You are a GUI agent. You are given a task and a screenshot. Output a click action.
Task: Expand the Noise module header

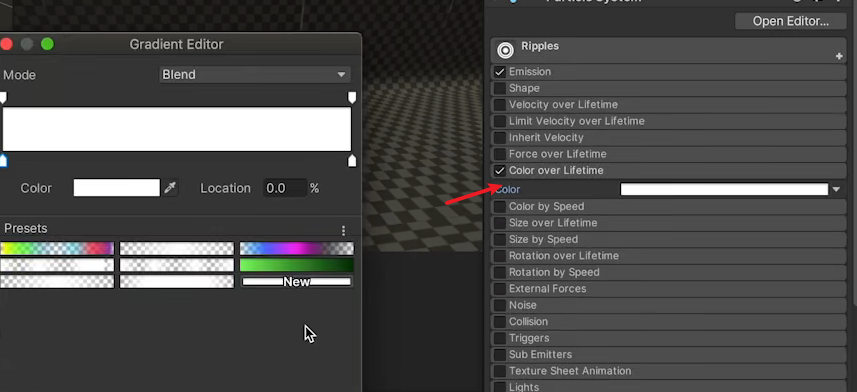(x=668, y=305)
